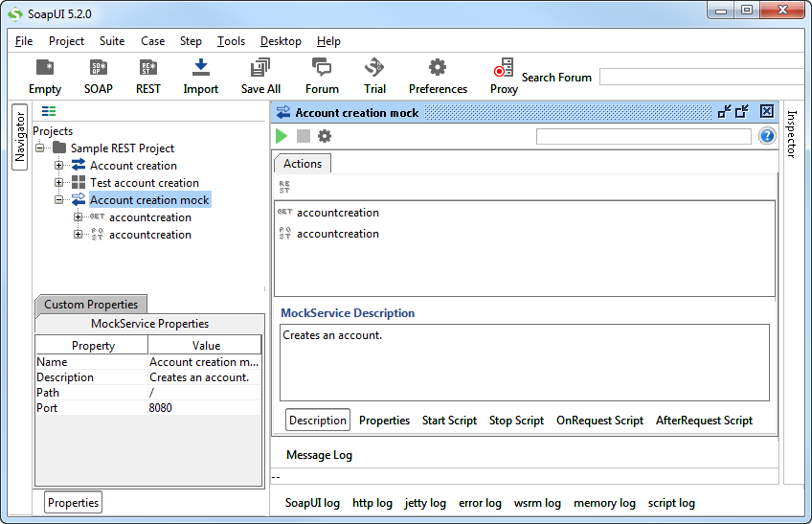
Task: Open the AfterRequest Script tab
Action: click(704, 420)
